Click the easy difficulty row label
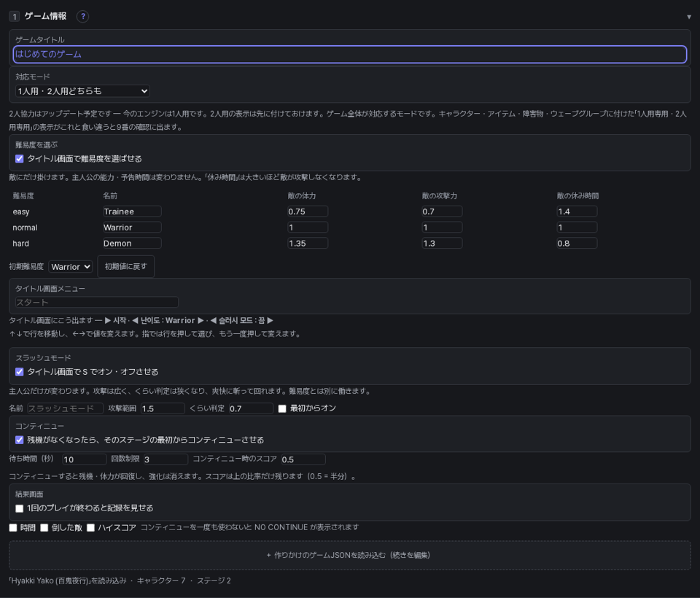This screenshot has height=598, width=700. pos(21,211)
